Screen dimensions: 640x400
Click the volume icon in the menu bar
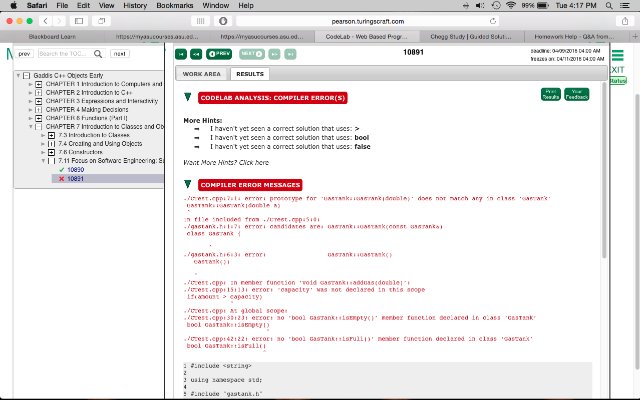click(480, 5)
